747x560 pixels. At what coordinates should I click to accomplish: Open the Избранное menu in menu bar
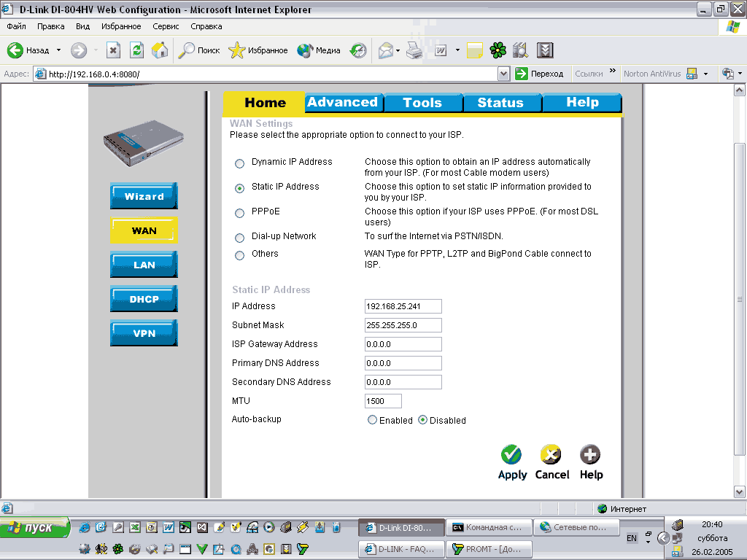121,26
